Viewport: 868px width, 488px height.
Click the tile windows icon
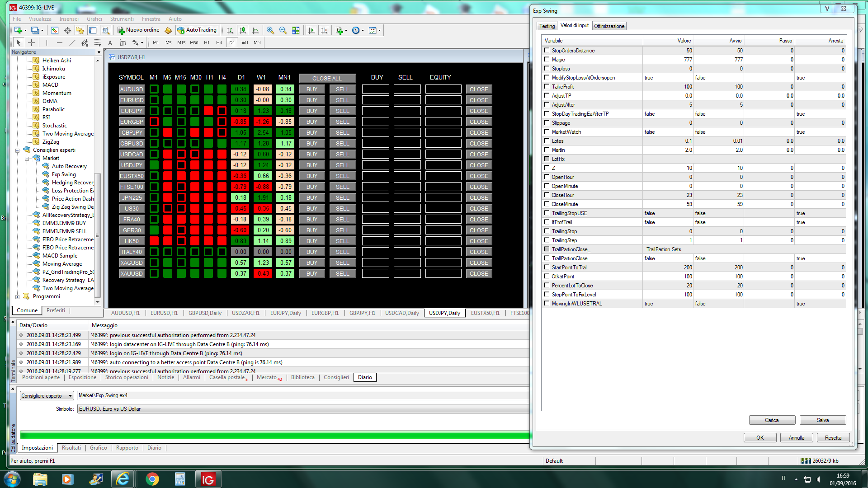click(296, 30)
